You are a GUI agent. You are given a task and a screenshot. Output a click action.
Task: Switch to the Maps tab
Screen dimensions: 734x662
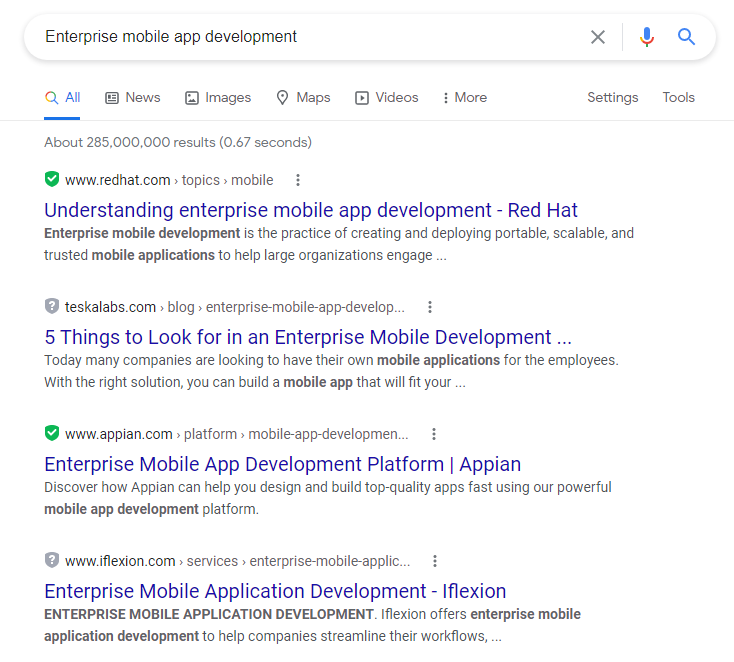pos(303,97)
